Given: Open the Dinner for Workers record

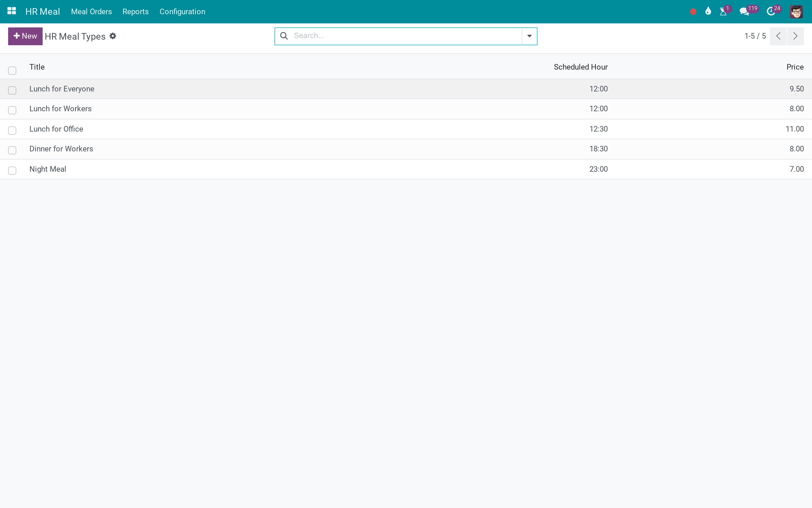Looking at the screenshot, I should click(61, 149).
